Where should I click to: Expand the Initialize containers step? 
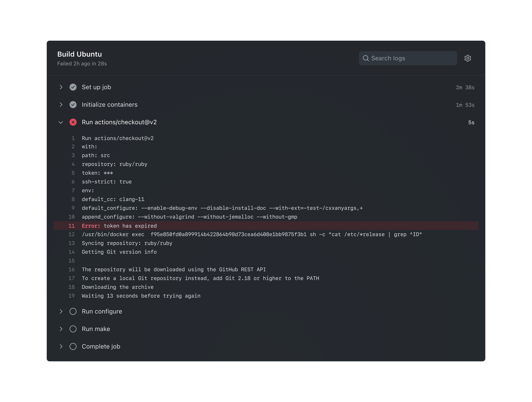point(61,105)
